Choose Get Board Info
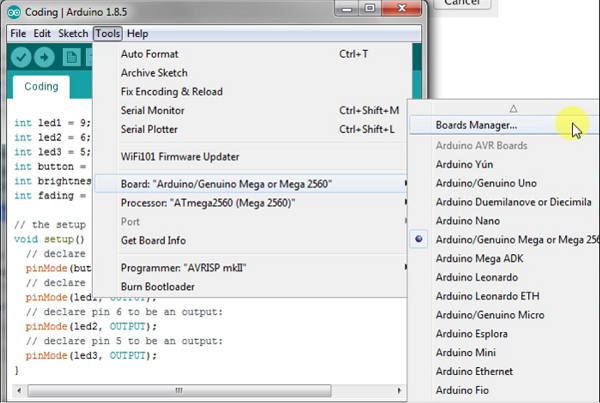 pos(251,240)
